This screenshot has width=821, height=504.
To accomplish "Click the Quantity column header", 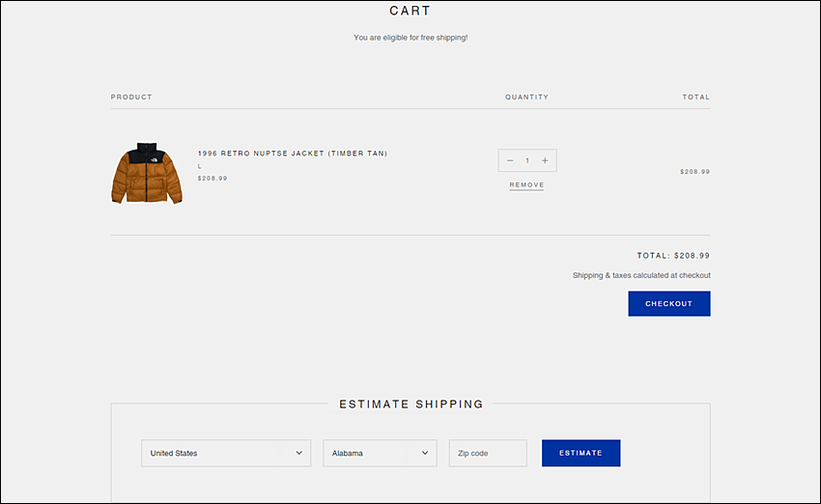I will coord(526,98).
